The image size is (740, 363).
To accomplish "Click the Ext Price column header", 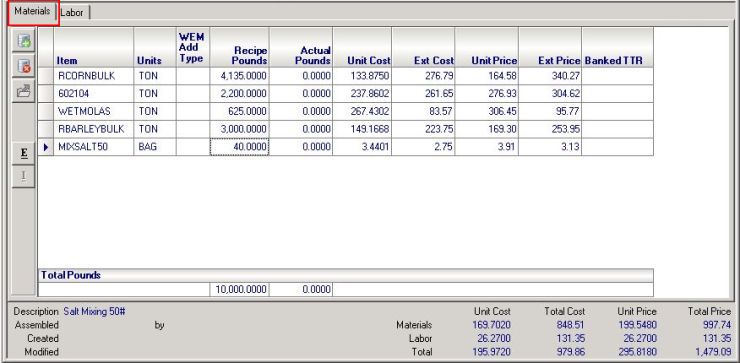I will tap(550, 47).
